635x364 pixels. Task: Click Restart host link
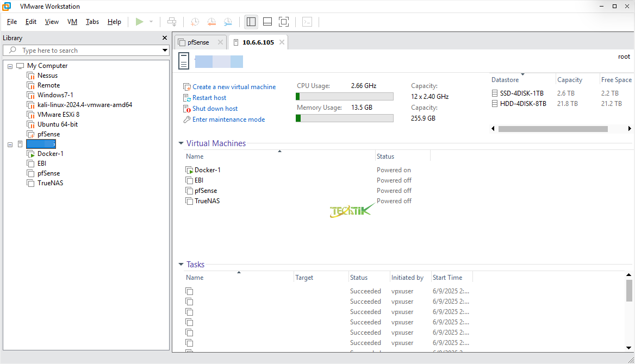pos(209,98)
